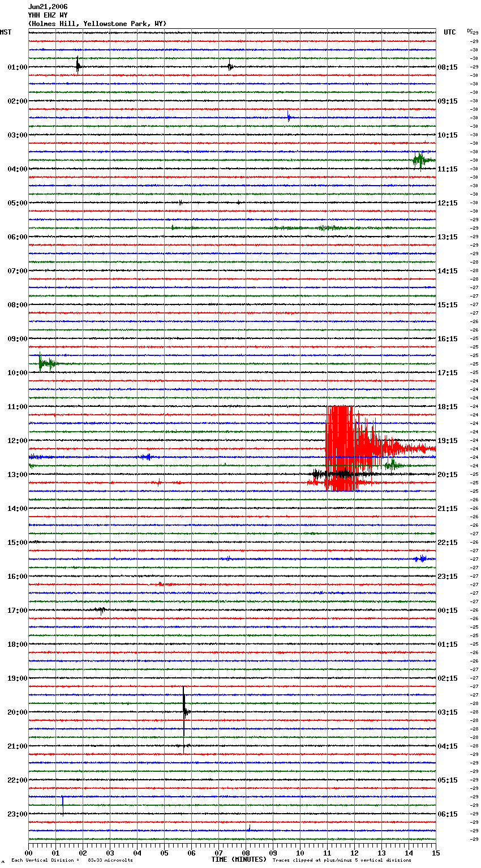Click the date label Jun21,2006
The width and height of the screenshot is (481, 868).
(48, 7)
